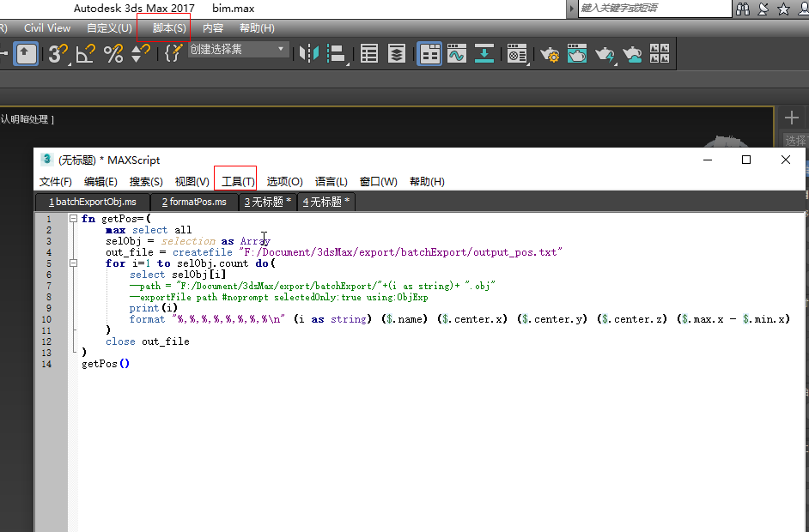Open the 语言(L) menu in MAXScript editor

click(332, 181)
